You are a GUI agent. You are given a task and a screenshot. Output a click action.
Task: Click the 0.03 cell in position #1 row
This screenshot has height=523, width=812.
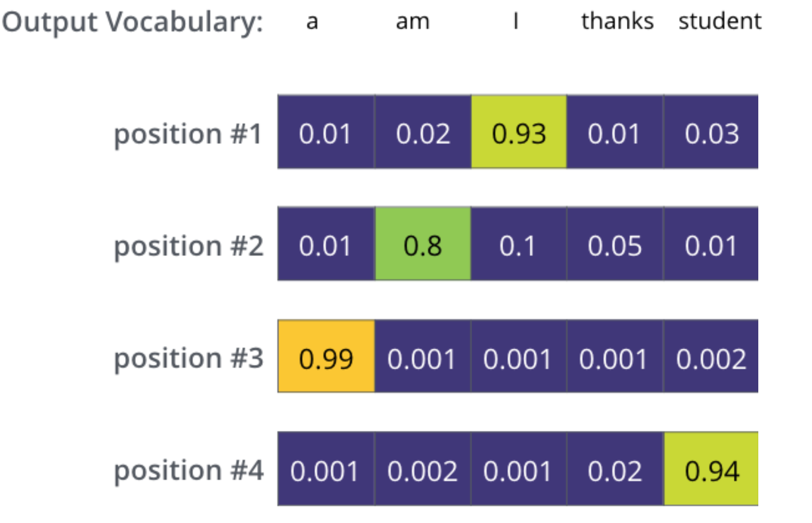point(711,132)
